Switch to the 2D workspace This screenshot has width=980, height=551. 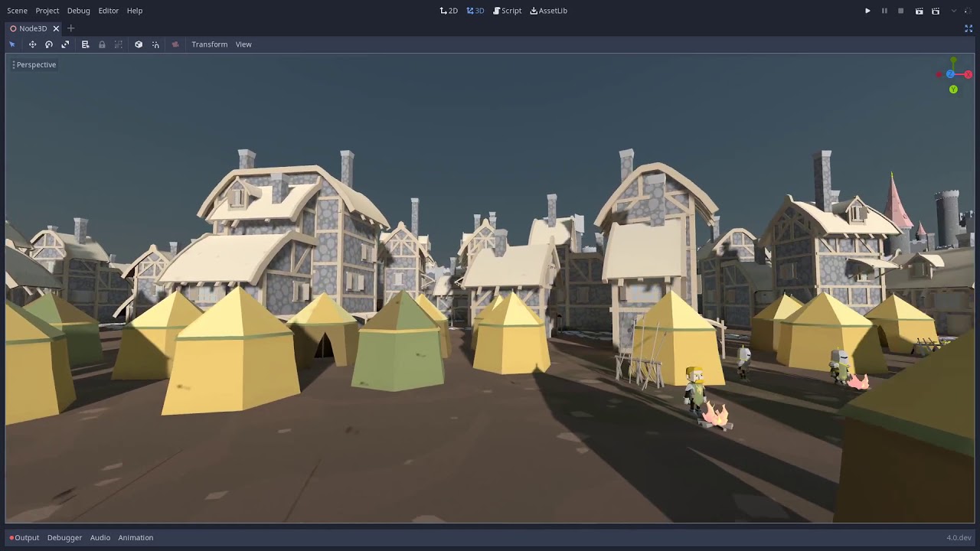(x=449, y=11)
